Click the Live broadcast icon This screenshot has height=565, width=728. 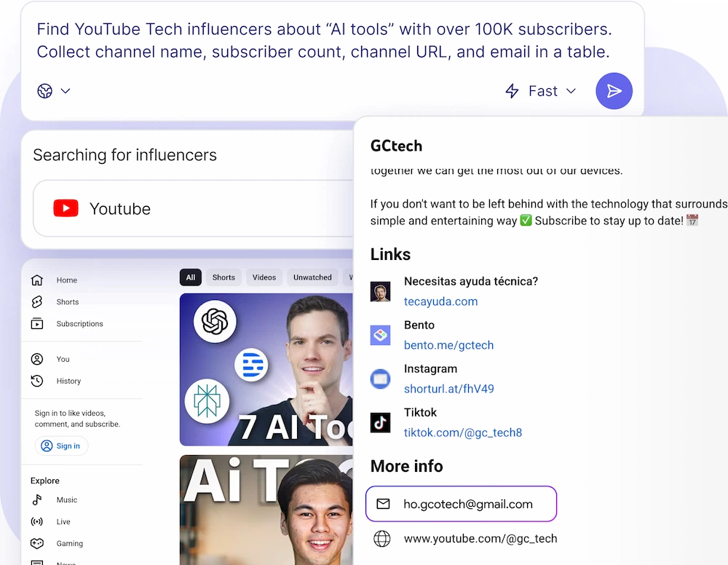37,521
